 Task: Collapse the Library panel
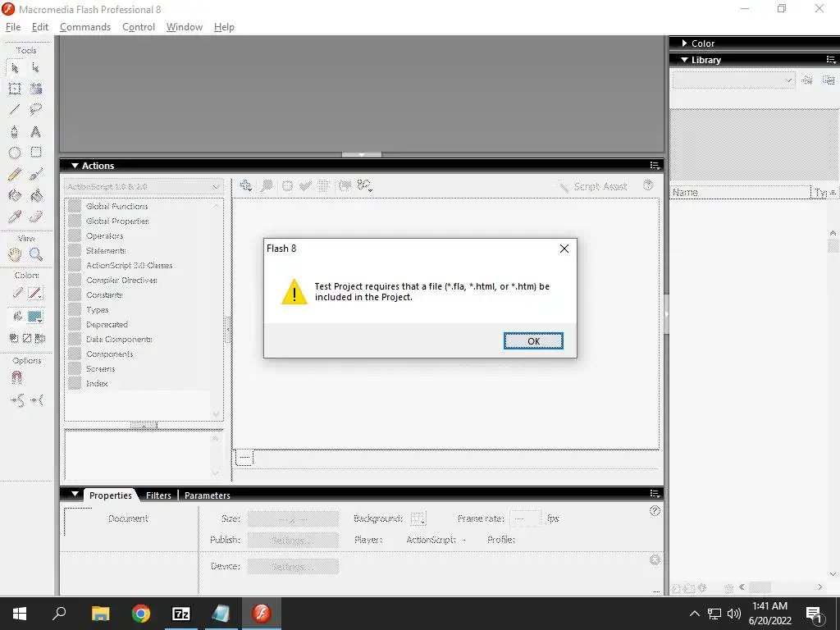[684, 59]
